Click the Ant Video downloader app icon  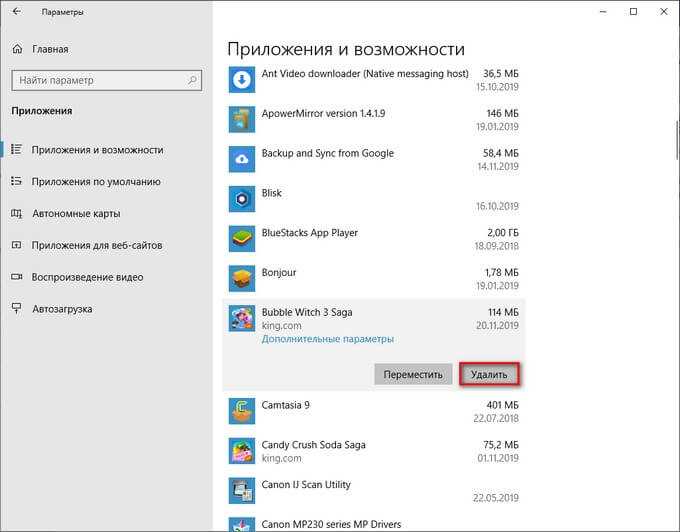[x=242, y=80]
